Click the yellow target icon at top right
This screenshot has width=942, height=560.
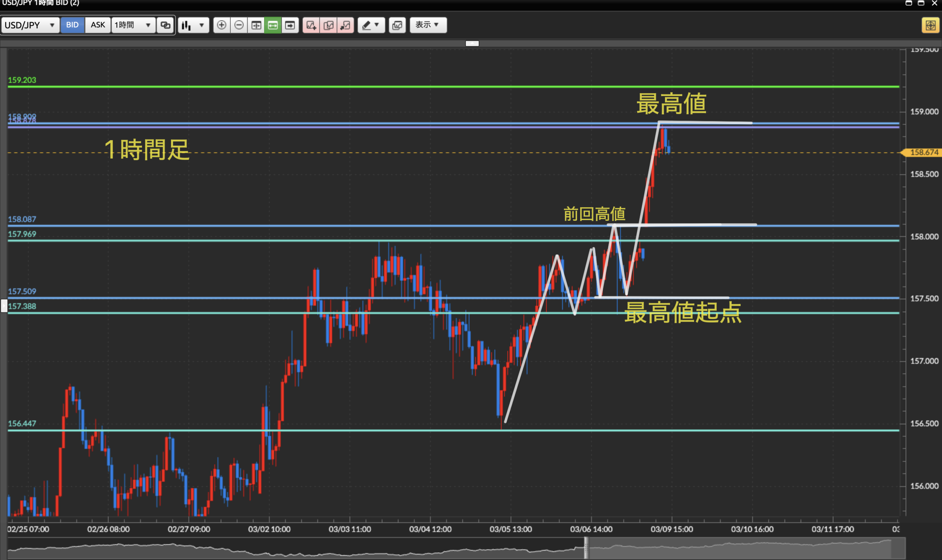(930, 25)
